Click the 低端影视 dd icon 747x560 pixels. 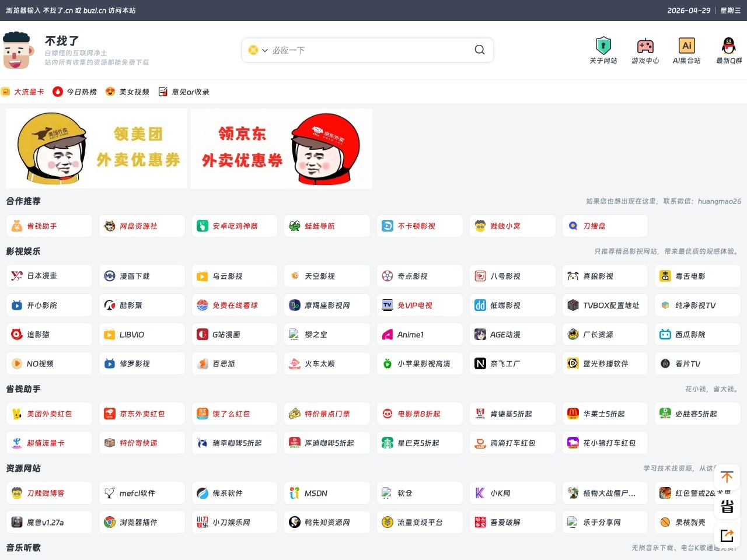(x=480, y=306)
